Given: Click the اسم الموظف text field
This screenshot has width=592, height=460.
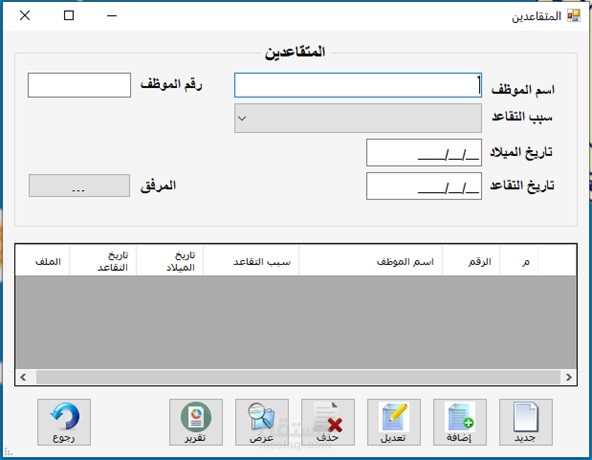Looking at the screenshot, I should coord(358,85).
